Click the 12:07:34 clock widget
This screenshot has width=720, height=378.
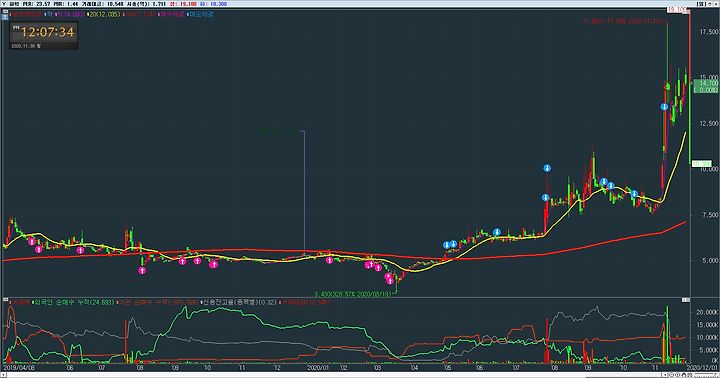[44, 32]
